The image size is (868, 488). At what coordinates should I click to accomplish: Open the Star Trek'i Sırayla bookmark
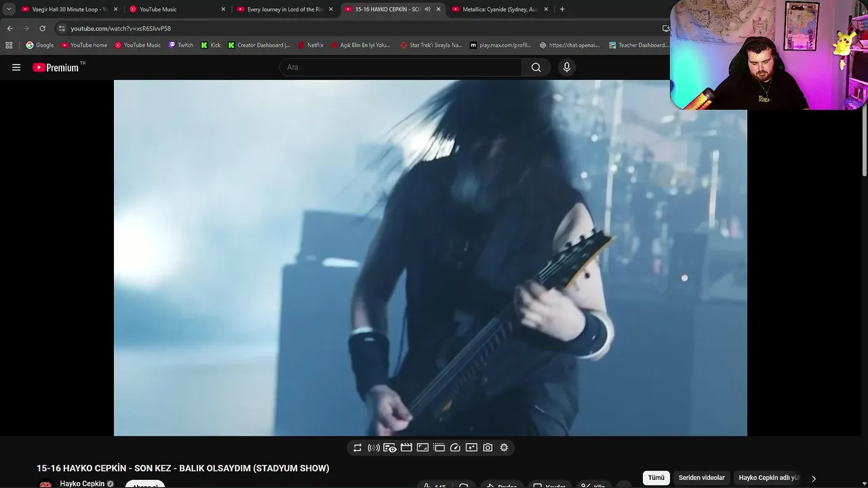(431, 45)
